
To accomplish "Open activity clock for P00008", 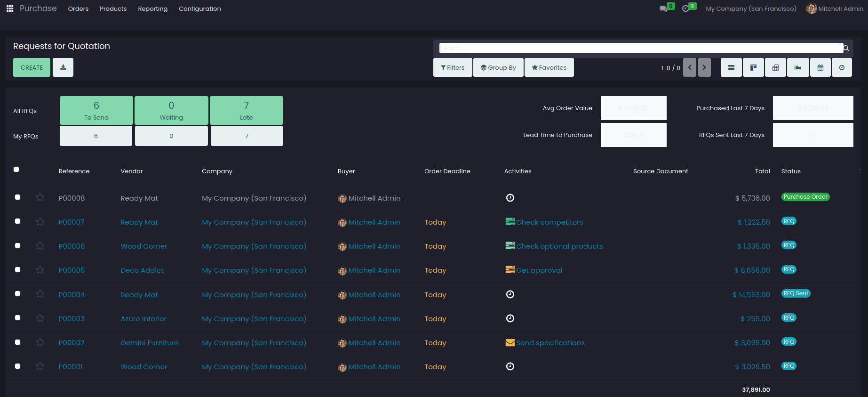I will pyautogui.click(x=510, y=198).
